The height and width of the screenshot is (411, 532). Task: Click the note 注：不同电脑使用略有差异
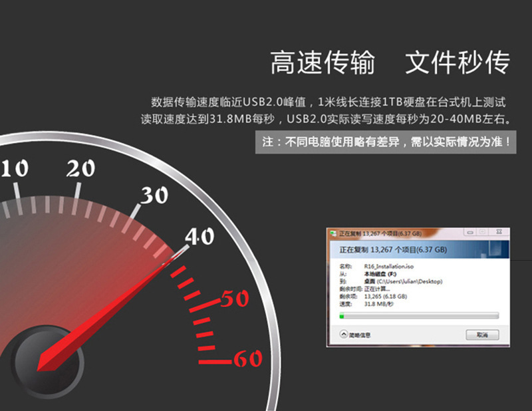point(331,142)
